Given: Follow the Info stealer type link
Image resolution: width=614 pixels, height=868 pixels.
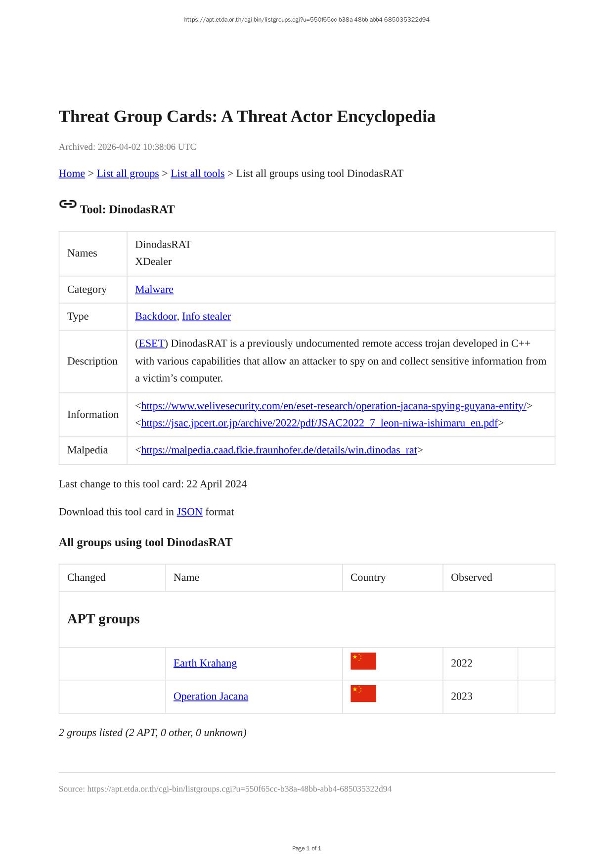Looking at the screenshot, I should [x=206, y=316].
